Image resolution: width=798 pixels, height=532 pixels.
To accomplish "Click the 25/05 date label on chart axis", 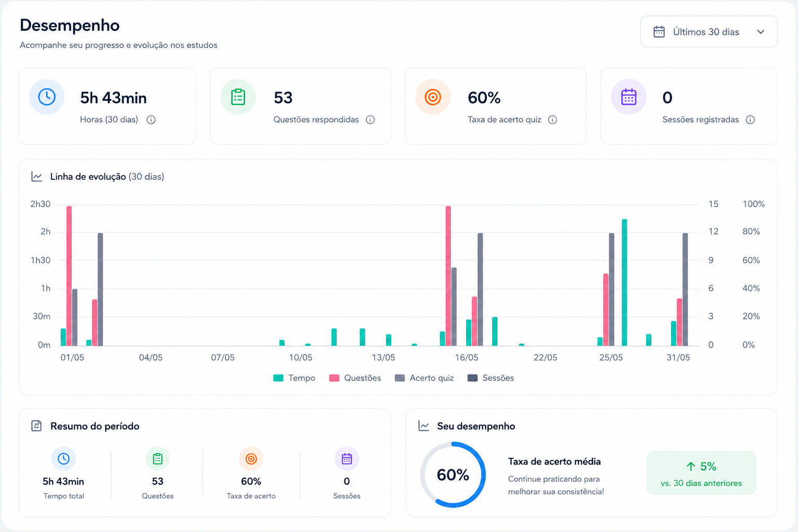I will (x=611, y=357).
